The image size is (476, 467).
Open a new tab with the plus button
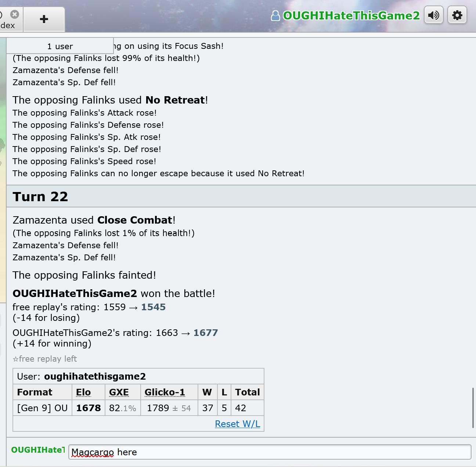tap(44, 19)
